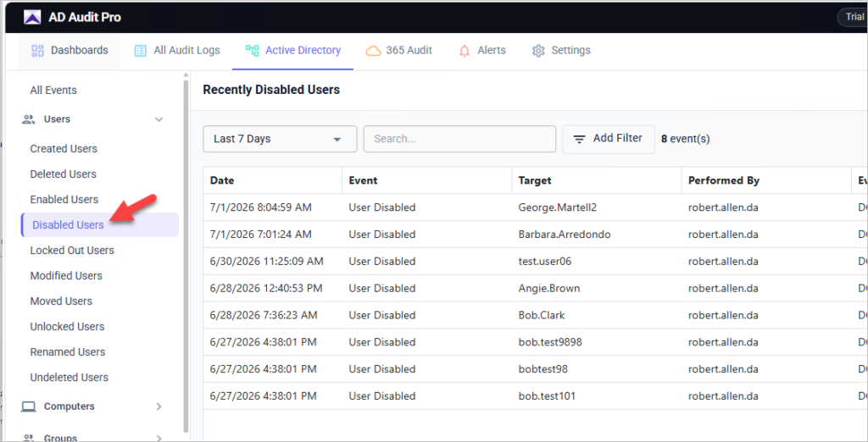The width and height of the screenshot is (868, 442).
Task: Select the Active Directory tab
Action: click(x=292, y=50)
